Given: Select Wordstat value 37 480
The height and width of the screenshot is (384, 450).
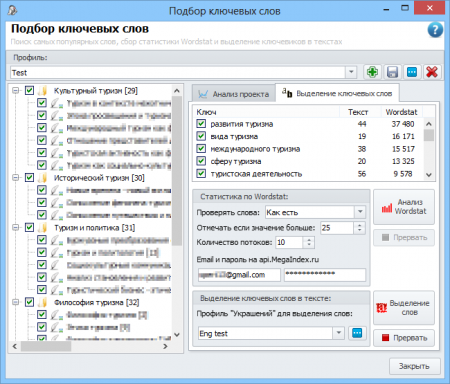Looking at the screenshot, I should 403,124.
